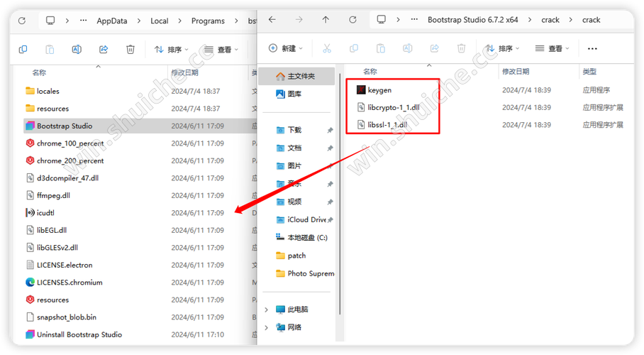The width and height of the screenshot is (644, 355).
Task: Refresh the left Explorer window
Action: point(22,21)
